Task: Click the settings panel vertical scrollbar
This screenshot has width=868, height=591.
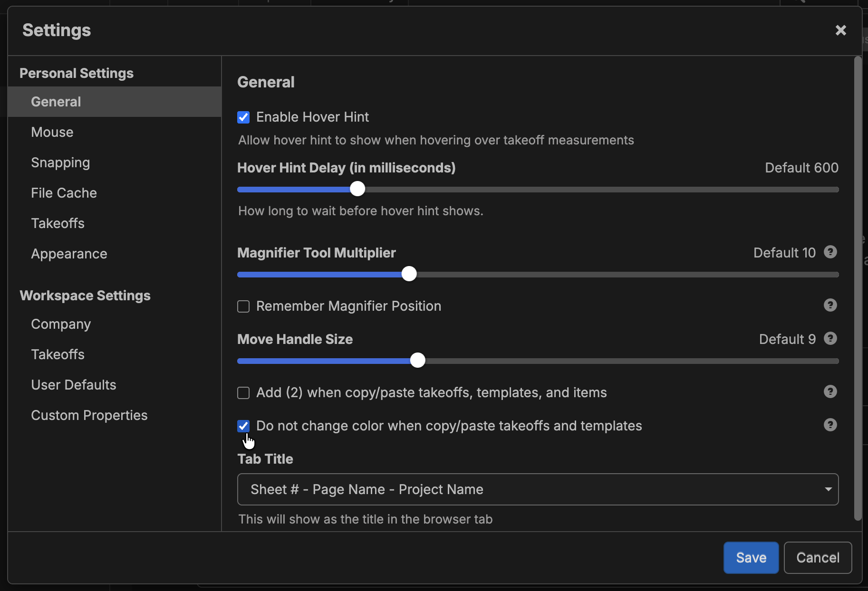Action: (858, 285)
